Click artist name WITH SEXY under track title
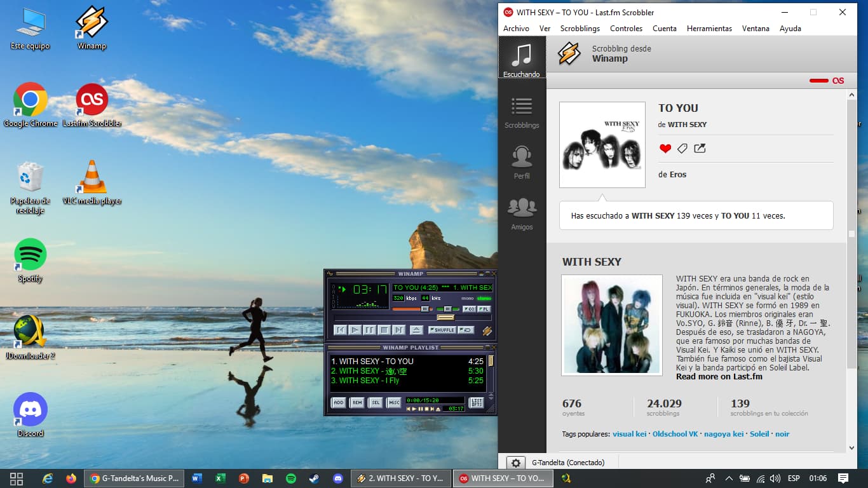The image size is (868, 488). (x=687, y=125)
